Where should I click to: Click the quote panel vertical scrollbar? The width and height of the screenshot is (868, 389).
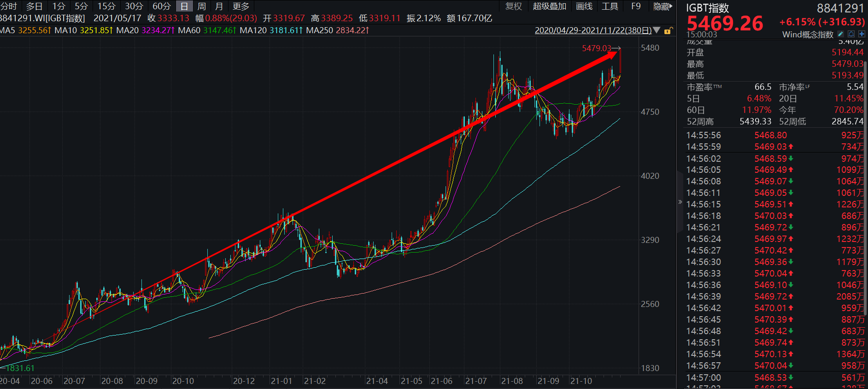click(865, 184)
